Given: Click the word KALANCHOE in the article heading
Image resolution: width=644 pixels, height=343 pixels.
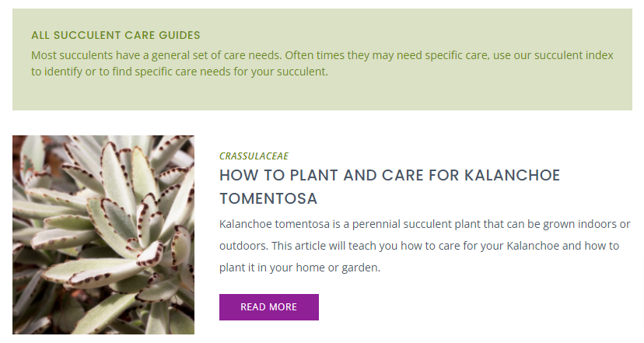Looking at the screenshot, I should click(512, 176).
